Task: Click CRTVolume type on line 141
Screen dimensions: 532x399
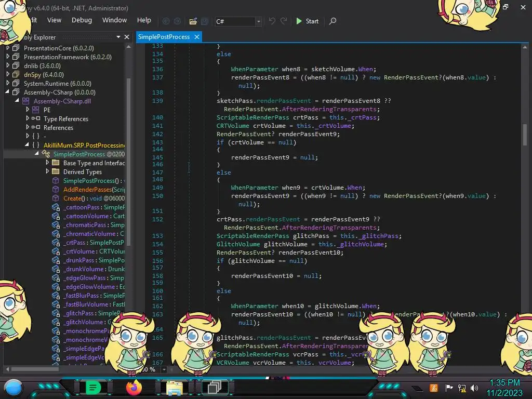Action: (233, 126)
